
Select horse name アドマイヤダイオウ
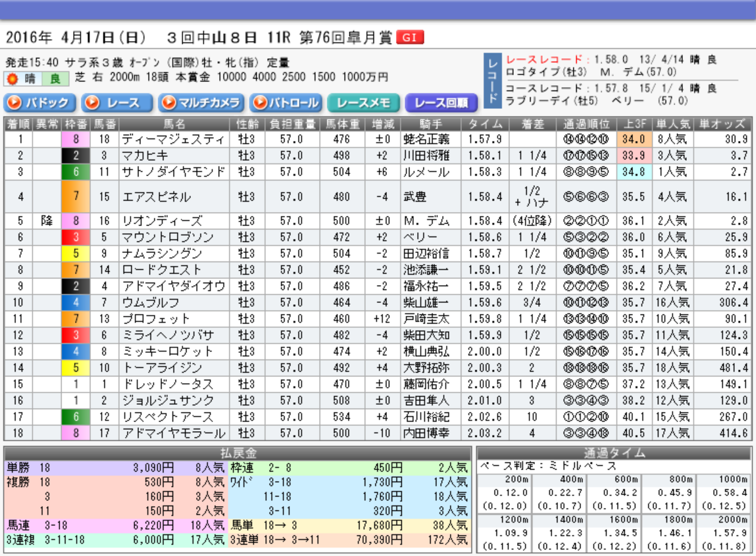(174, 286)
